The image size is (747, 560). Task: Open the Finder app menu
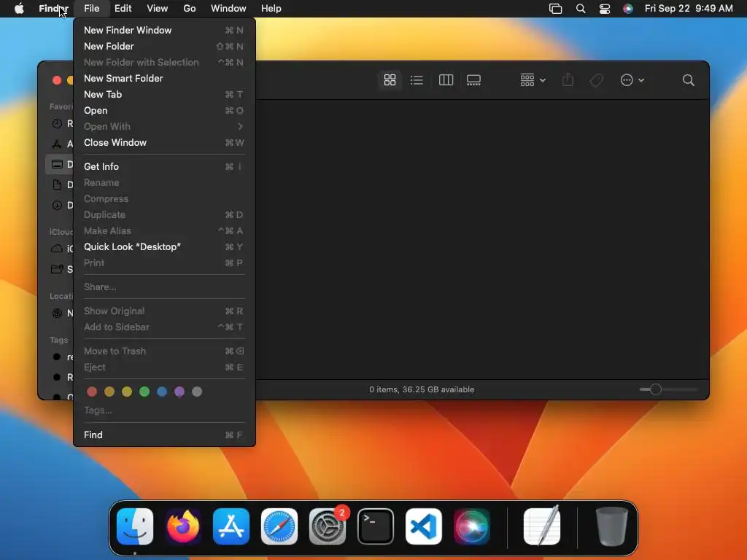point(53,9)
